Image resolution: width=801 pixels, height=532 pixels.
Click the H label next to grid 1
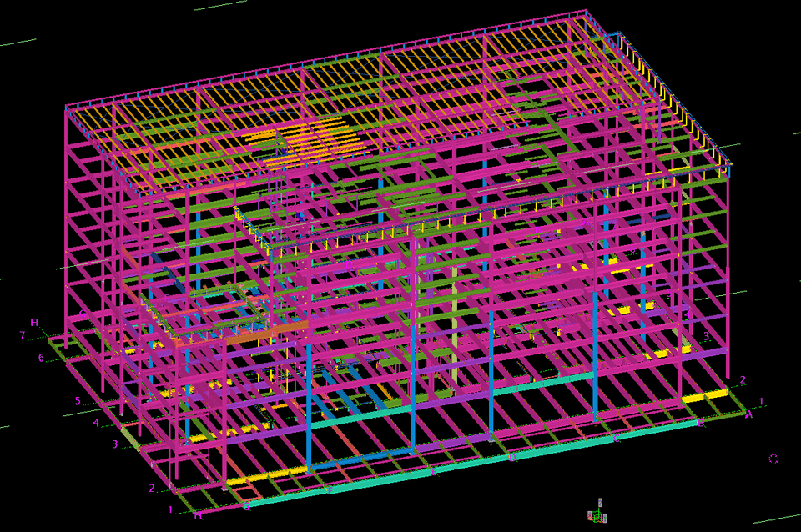pyautogui.click(x=198, y=515)
